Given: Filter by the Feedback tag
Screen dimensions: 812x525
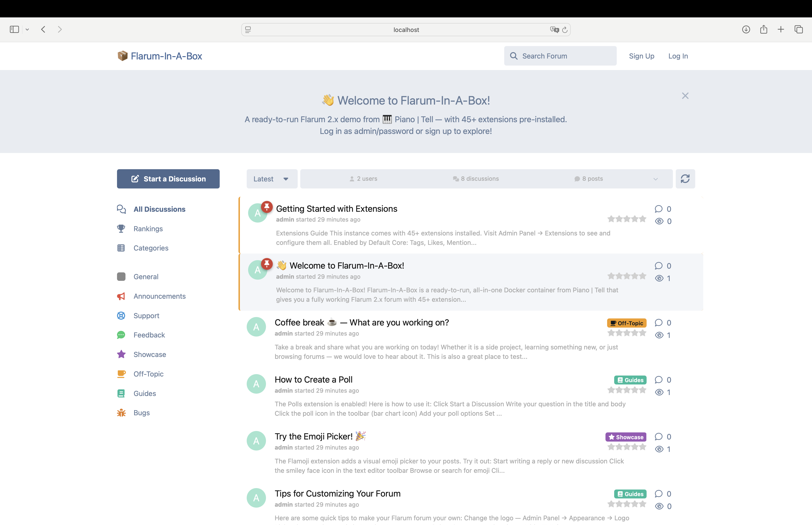Looking at the screenshot, I should tap(141, 335).
